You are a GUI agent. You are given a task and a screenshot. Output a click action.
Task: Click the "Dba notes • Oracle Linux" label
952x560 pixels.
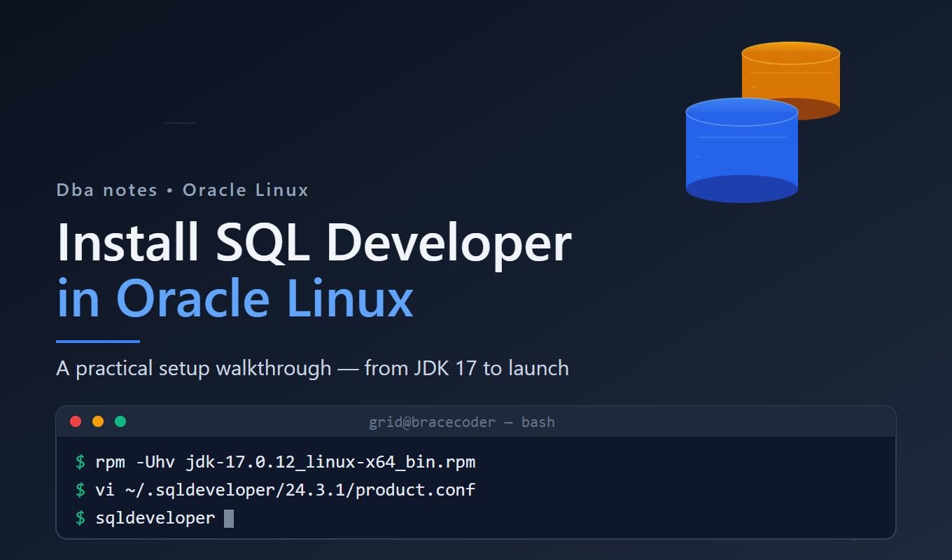point(182,190)
